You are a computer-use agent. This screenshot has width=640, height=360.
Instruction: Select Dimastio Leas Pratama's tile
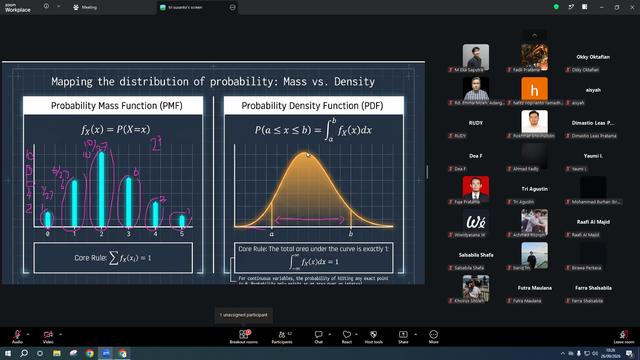coord(593,124)
